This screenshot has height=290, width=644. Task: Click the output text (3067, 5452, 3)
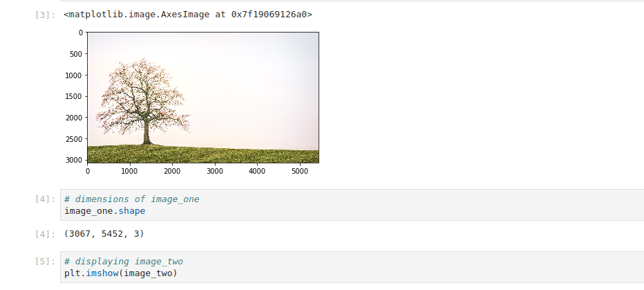point(104,234)
